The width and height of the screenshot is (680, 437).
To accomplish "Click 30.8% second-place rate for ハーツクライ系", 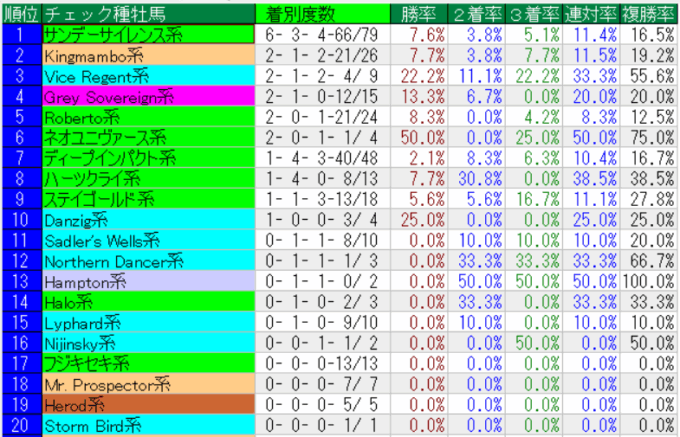I will (x=476, y=179).
